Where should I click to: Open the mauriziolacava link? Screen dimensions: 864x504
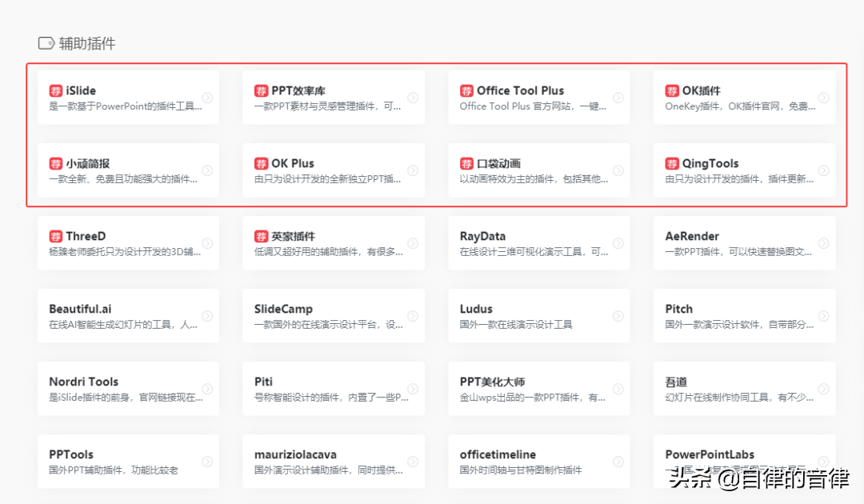[334, 461]
